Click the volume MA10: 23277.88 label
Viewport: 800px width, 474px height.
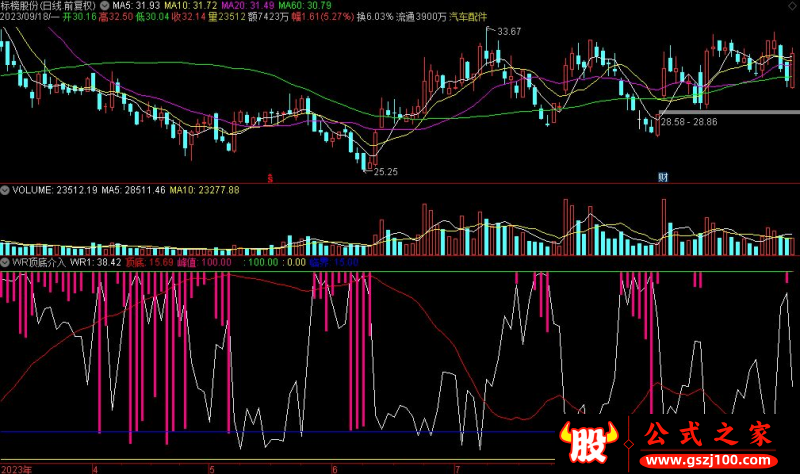tap(204, 190)
